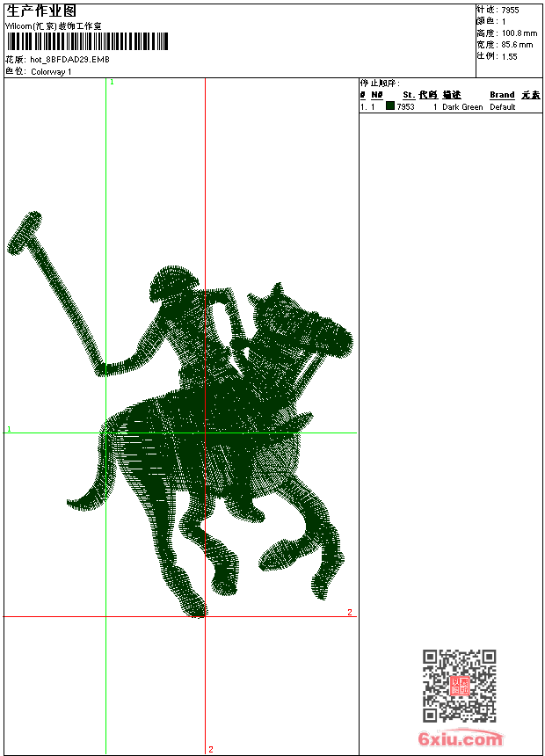Click the file name hot_8BFDAD29.EMB
Image resolution: width=545 pixels, height=756 pixels.
[x=70, y=60]
